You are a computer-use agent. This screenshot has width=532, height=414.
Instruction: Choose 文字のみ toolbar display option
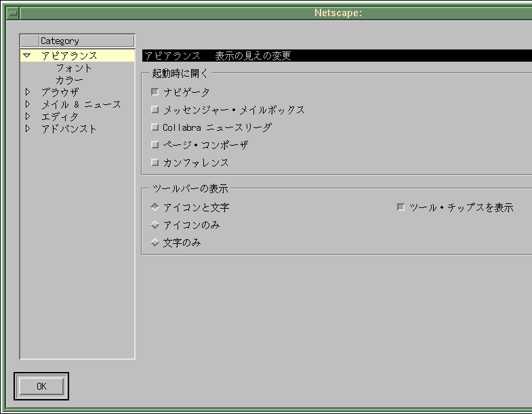click(x=155, y=243)
